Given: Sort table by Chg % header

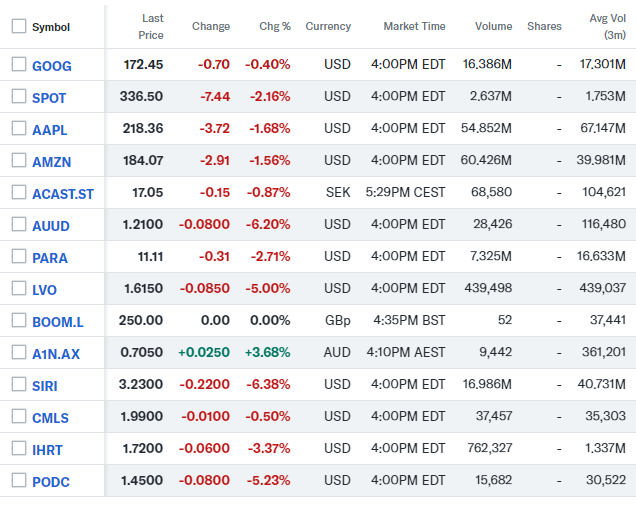Looking at the screenshot, I should (274, 26).
